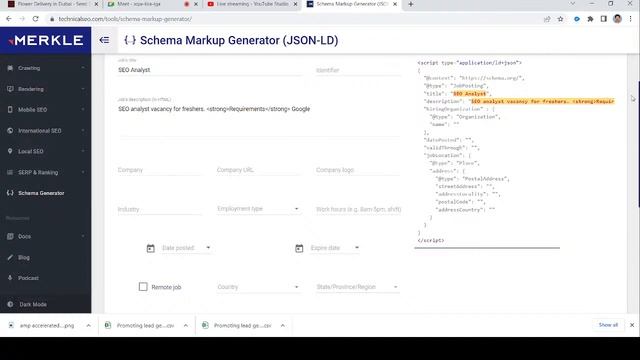Click the job description text area
Viewport: 640px width, 360px height.
coord(259,120)
